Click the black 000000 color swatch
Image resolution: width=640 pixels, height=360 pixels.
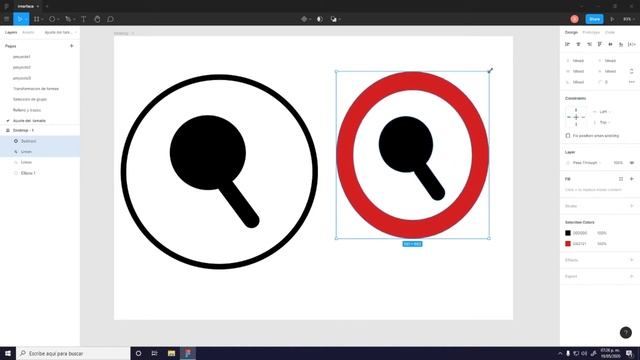pyautogui.click(x=568, y=233)
